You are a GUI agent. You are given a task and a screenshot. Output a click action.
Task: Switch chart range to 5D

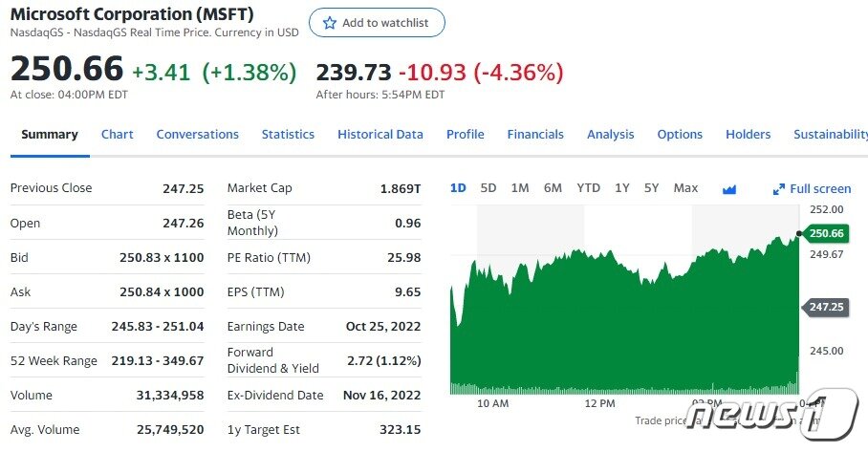488,188
